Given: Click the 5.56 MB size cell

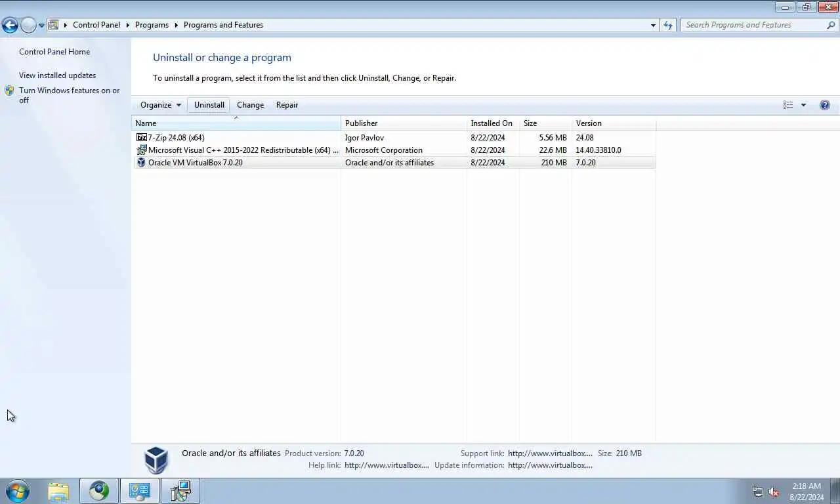Looking at the screenshot, I should tap(553, 138).
